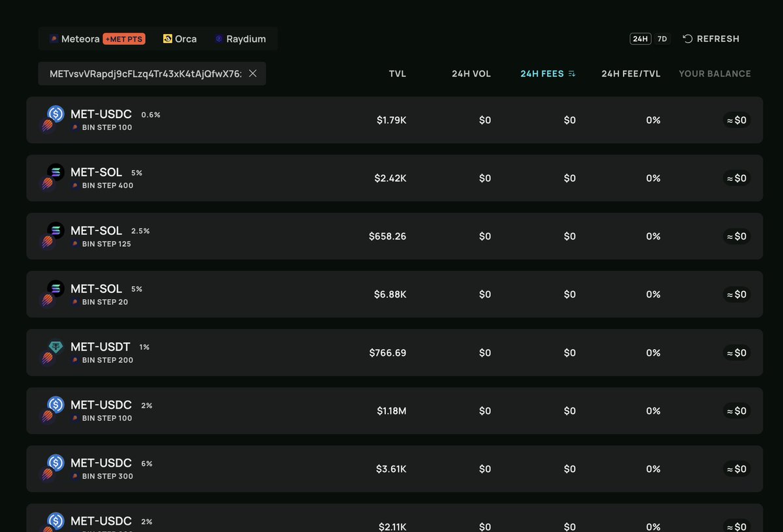Click BIN STEP 300 label

107,477
